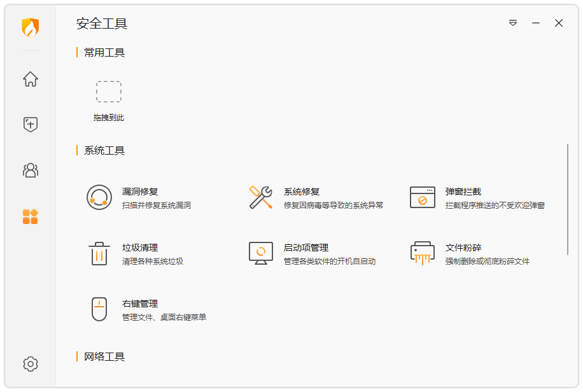The height and width of the screenshot is (392, 583).
Task: Select the home icon in the sidebar
Action: [x=29, y=79]
